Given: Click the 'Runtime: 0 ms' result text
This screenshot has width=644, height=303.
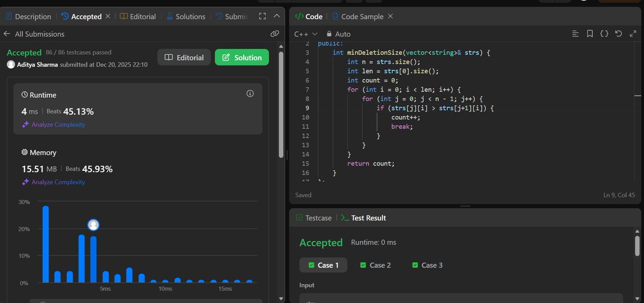Looking at the screenshot, I should 373,243.
